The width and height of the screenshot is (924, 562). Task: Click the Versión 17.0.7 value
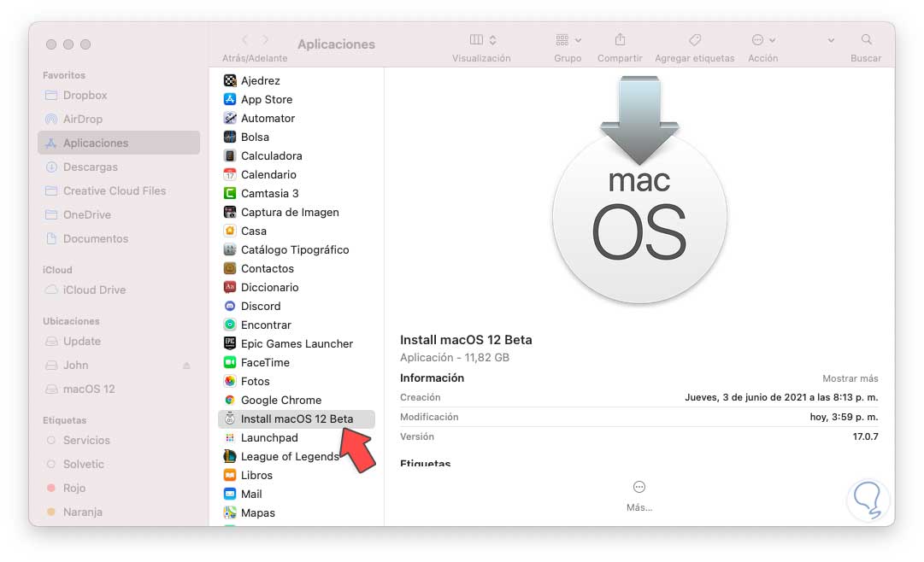865,436
